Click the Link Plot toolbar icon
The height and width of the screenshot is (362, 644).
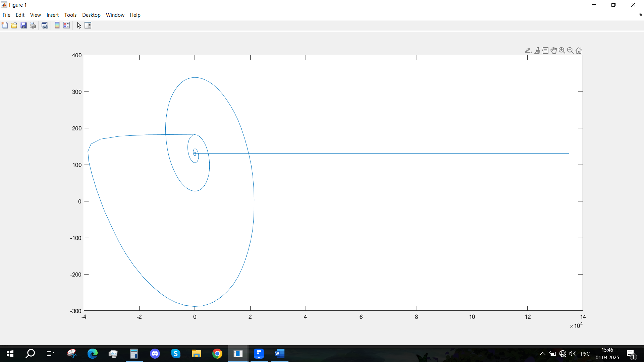45,25
